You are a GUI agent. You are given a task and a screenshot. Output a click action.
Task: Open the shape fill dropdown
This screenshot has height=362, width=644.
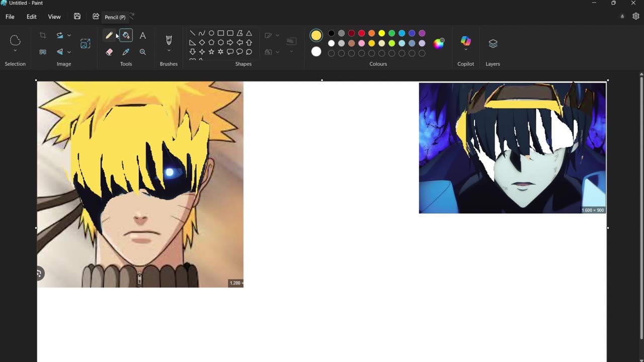click(x=277, y=52)
